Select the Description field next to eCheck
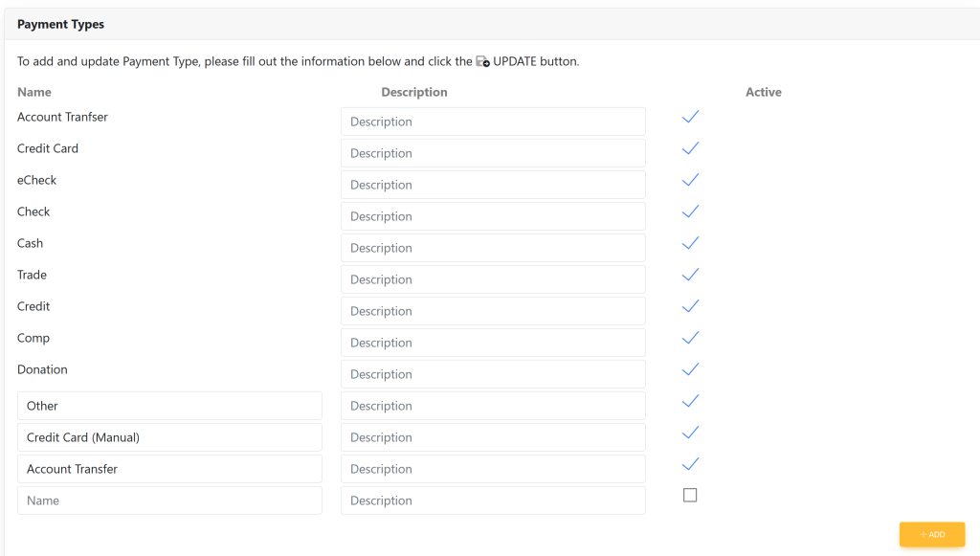This screenshot has width=980, height=556. coord(493,185)
